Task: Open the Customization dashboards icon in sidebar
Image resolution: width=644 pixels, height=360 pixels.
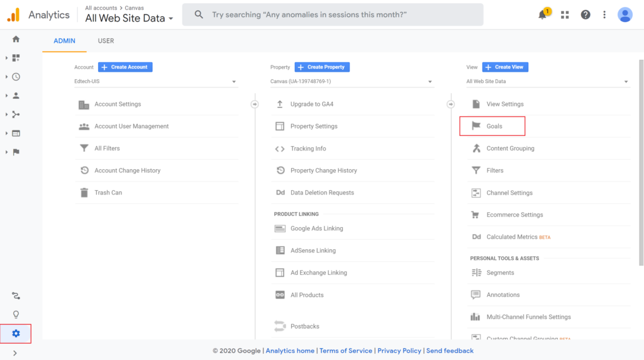Action: click(x=16, y=58)
